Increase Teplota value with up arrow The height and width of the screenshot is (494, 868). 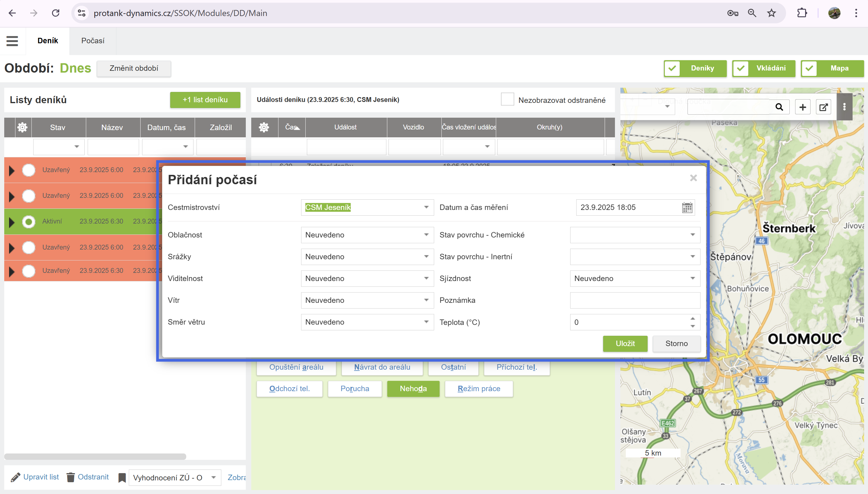point(693,319)
